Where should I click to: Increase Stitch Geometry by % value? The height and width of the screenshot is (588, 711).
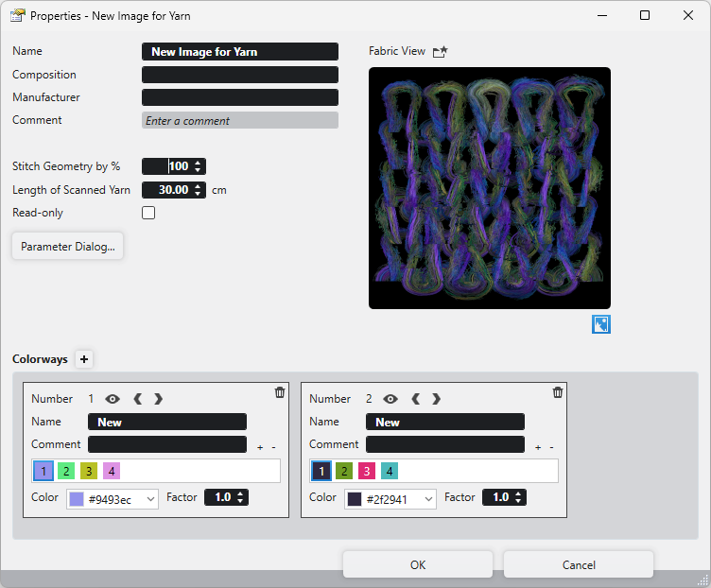pyautogui.click(x=198, y=163)
